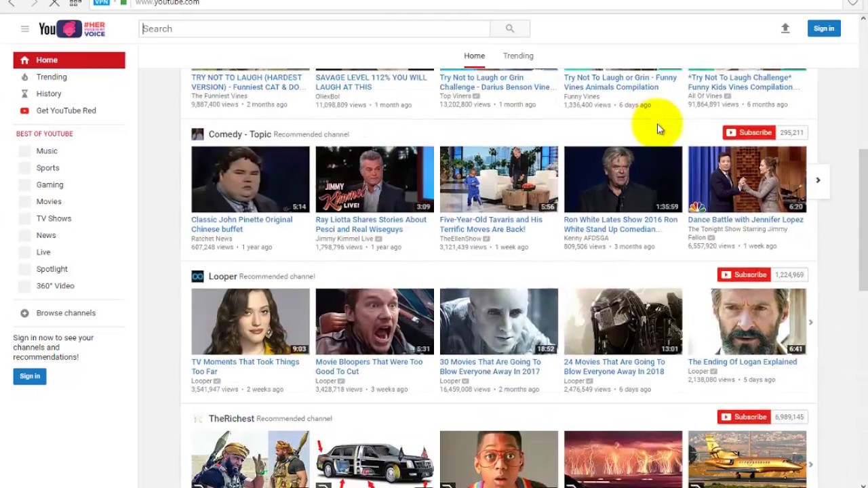Play Jennifer Lopez dance 6:20 thumbnail
The height and width of the screenshot is (488, 868).
point(747,180)
